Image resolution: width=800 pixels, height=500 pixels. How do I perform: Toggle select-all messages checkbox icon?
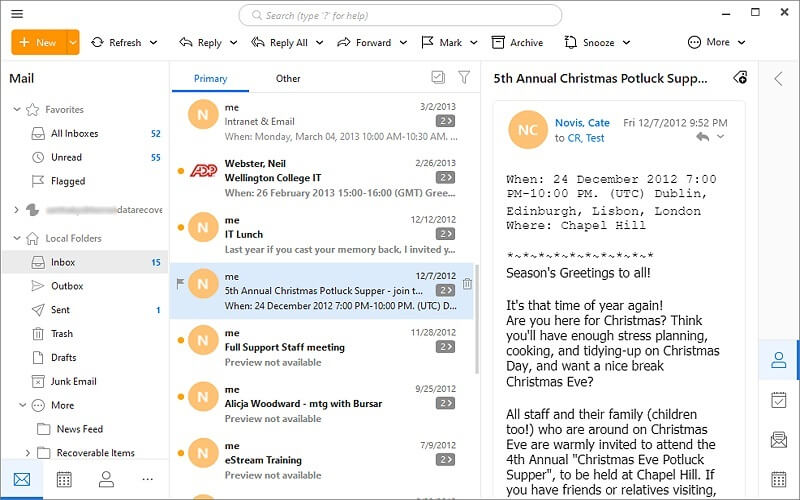438,77
